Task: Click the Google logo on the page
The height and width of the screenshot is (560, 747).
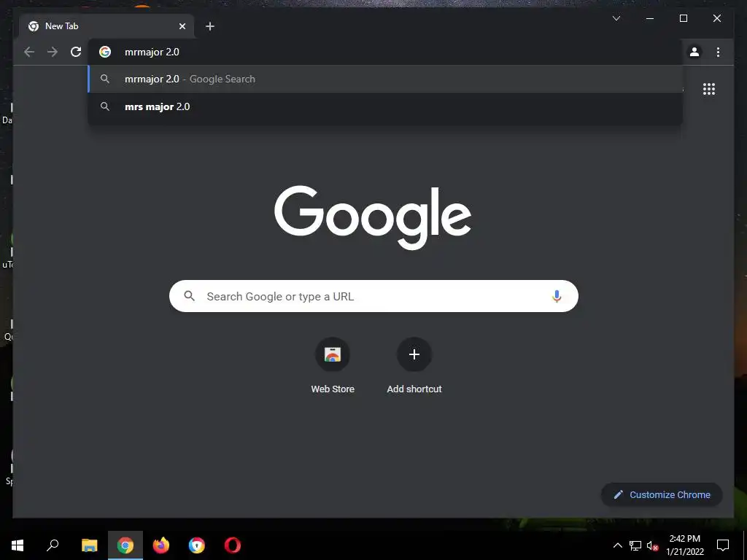Action: point(373,217)
